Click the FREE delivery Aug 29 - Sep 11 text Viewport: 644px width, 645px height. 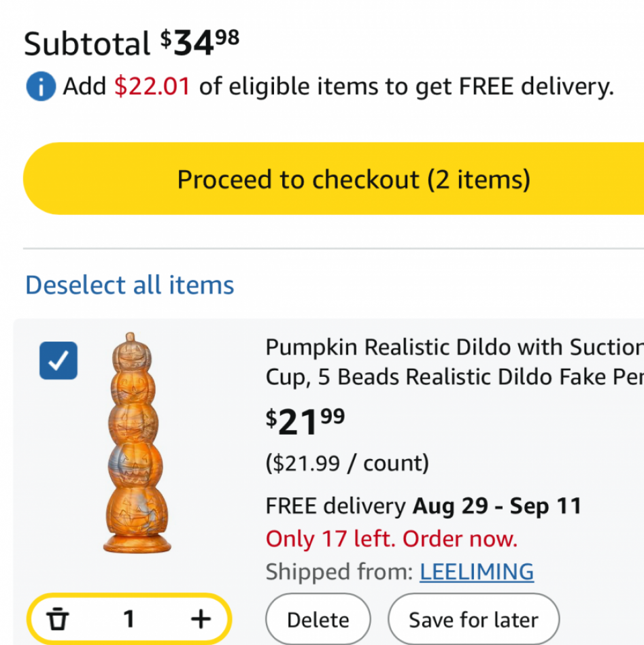pos(424,506)
